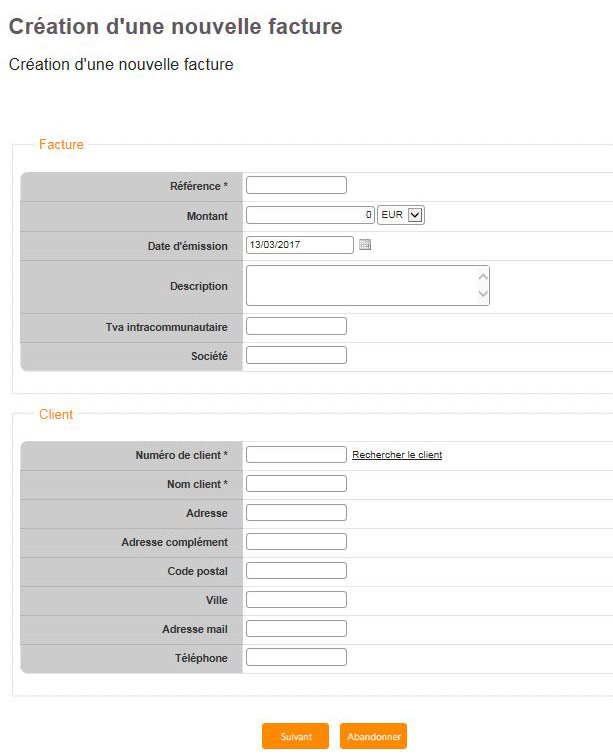Image resolution: width=613 pixels, height=756 pixels.
Task: Click the Abandonner button
Action: coord(373,736)
